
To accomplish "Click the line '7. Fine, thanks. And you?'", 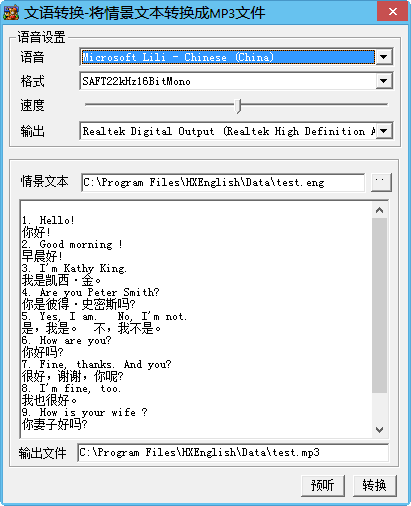I will point(97,364).
